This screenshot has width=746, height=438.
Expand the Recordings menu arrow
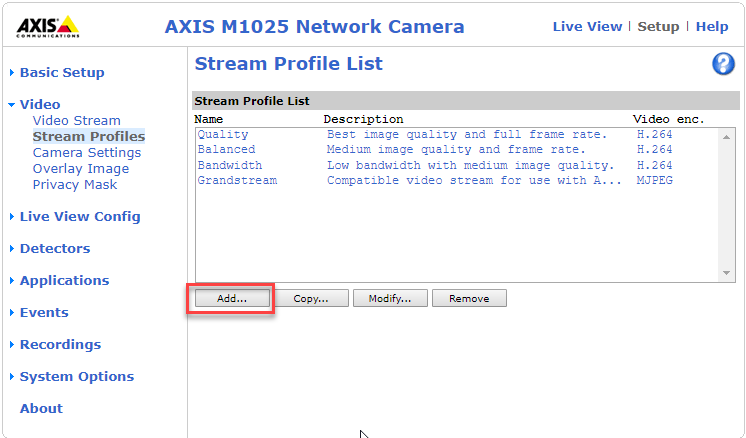[12, 344]
